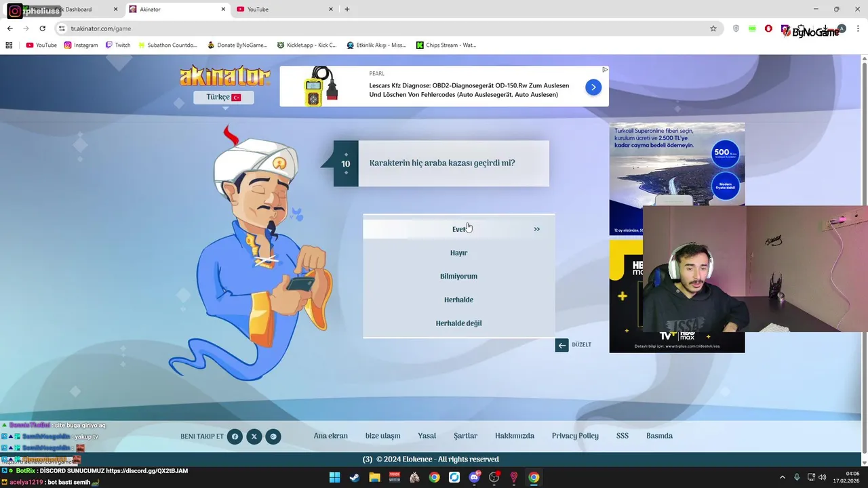The height and width of the screenshot is (488, 868).
Task: Open the Twitch bookmark
Action: tap(118, 45)
